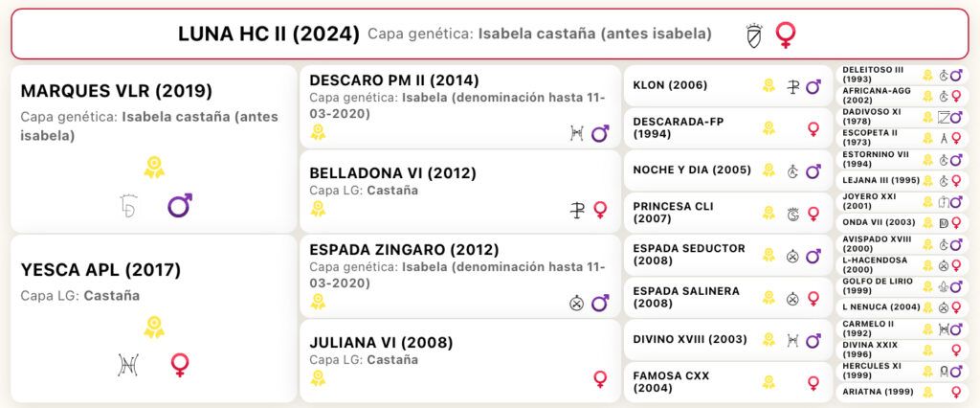Click the brand icon in BELLADONA VI card
Viewport: 980px width, 408px height.
[577, 211]
